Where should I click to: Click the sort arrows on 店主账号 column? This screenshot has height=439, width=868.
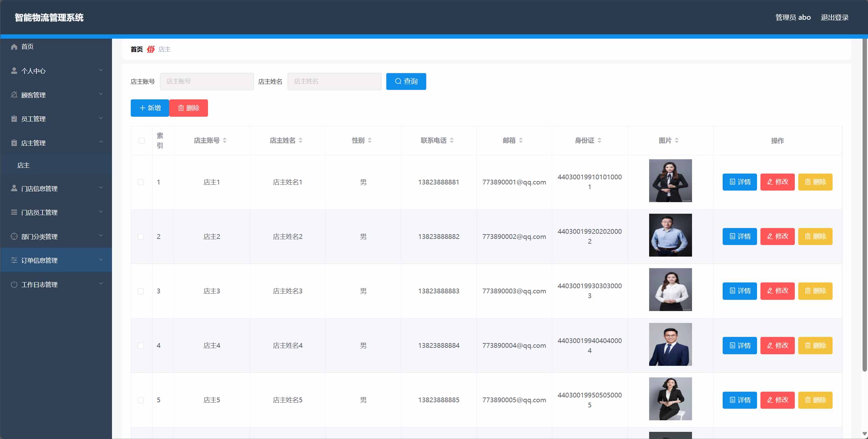tap(225, 141)
